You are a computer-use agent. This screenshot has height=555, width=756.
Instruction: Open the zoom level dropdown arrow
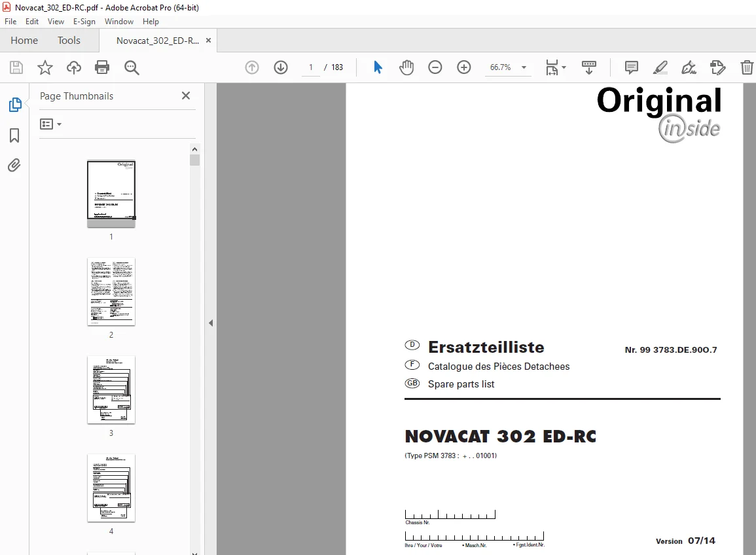[x=524, y=67]
